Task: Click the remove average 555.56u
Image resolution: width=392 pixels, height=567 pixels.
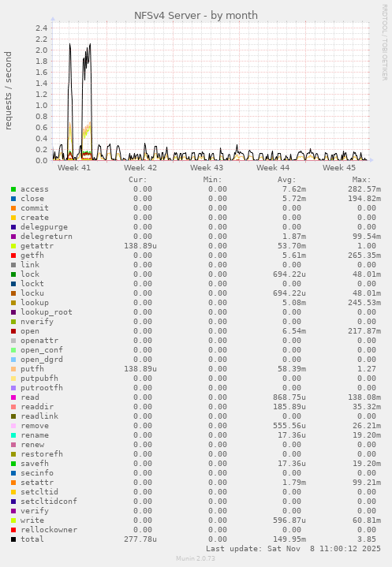Action: [289, 426]
